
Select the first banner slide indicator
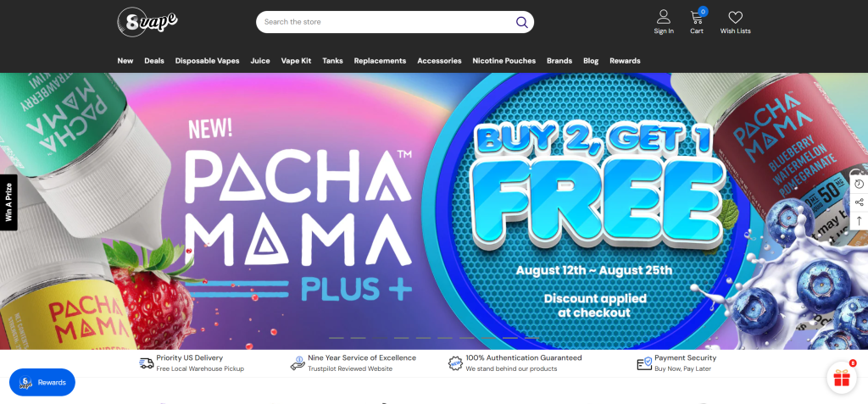point(336,338)
